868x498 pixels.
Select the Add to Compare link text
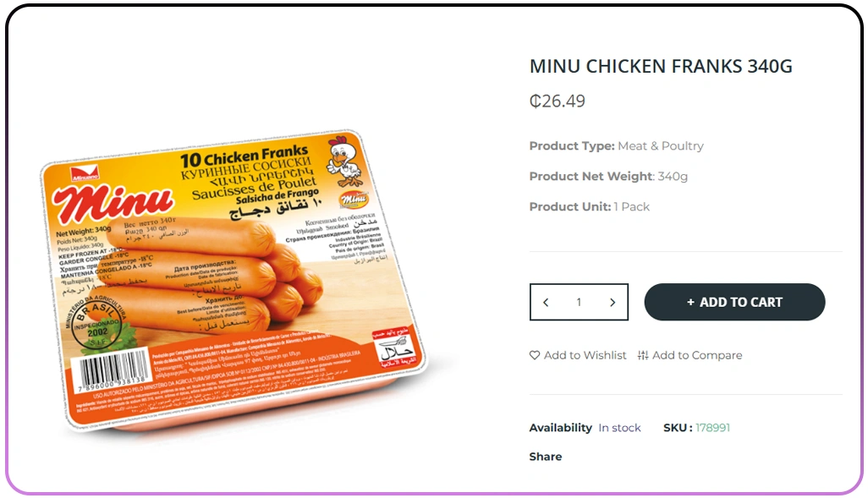[697, 355]
